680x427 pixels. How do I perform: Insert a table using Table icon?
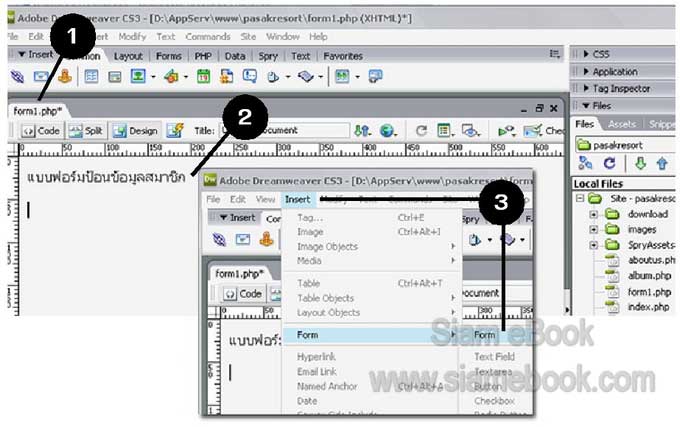pyautogui.click(x=91, y=77)
